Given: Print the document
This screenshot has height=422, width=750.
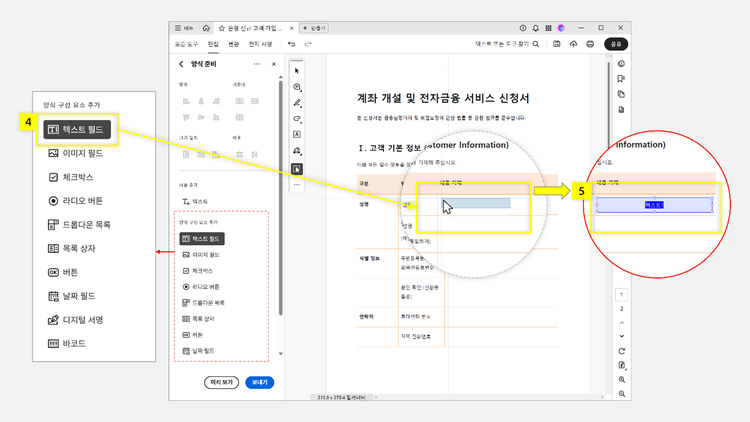Looking at the screenshot, I should [x=590, y=44].
